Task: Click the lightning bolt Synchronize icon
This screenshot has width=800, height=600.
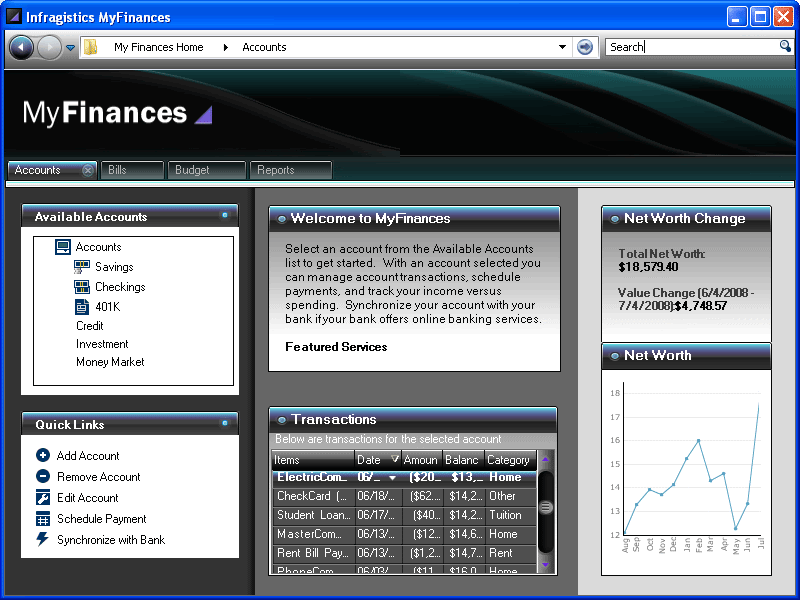Action: click(x=42, y=539)
